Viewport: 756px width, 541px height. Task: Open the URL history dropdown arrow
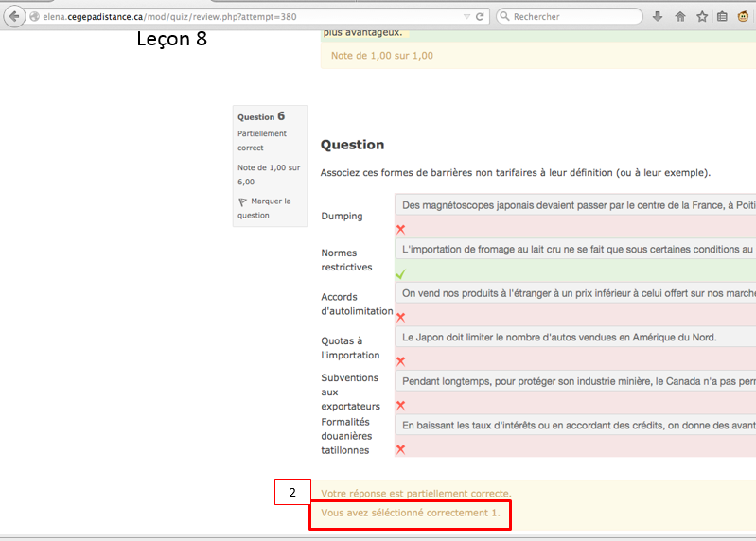point(466,16)
